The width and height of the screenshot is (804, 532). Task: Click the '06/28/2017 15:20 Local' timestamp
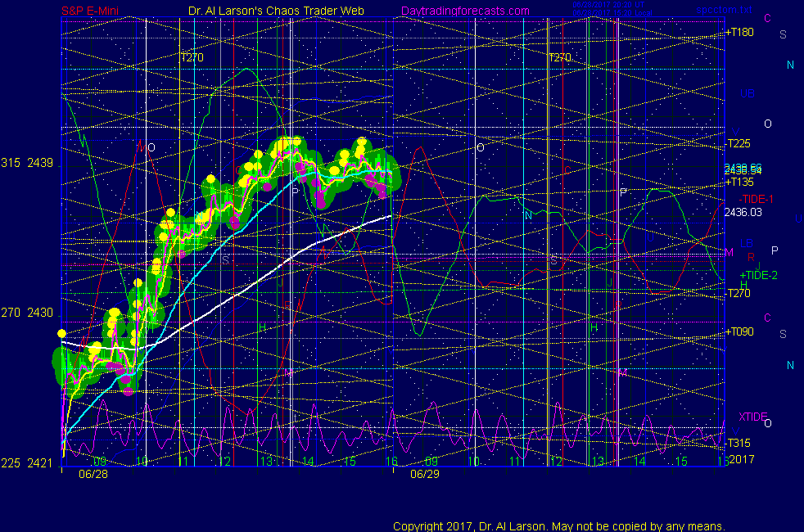click(x=612, y=13)
